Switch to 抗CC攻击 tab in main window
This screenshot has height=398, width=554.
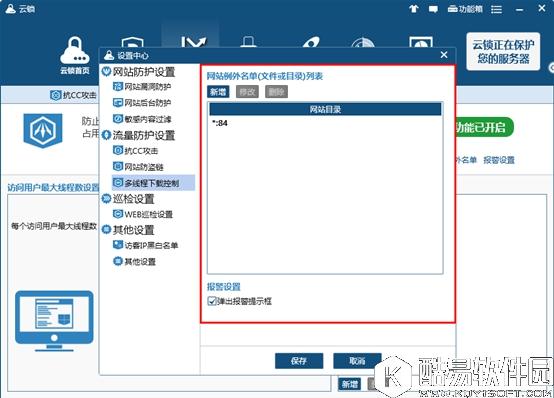pos(73,95)
